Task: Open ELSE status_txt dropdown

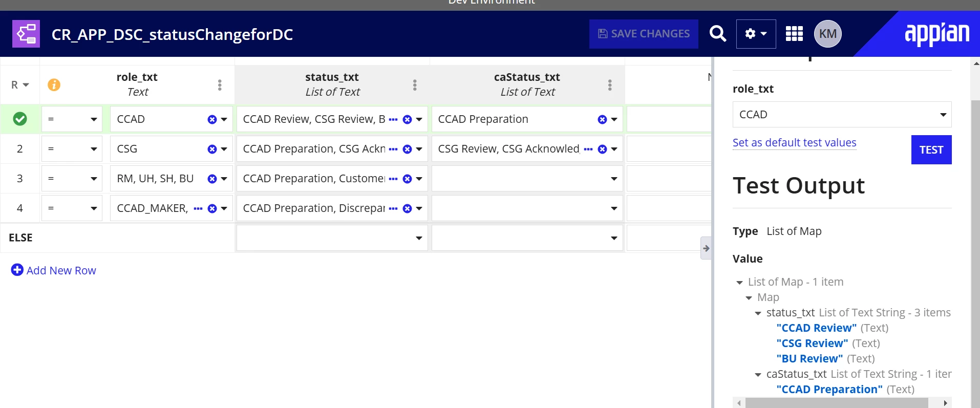Action: tap(332, 238)
